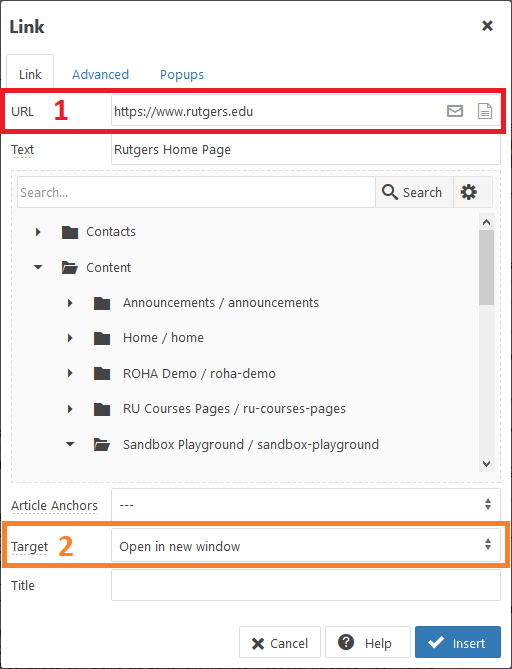The width and height of the screenshot is (512, 669).
Task: Collapse the Content tree node
Action: point(38,268)
